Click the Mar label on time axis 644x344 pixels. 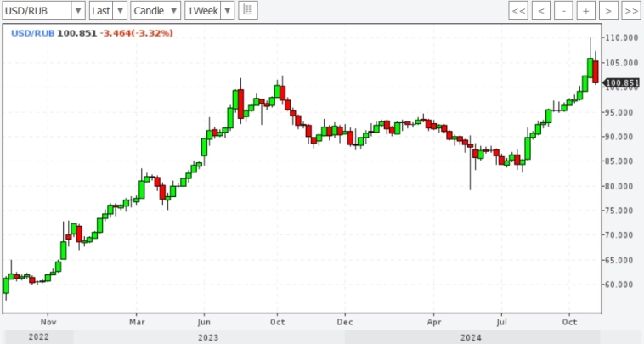pyautogui.click(x=137, y=322)
